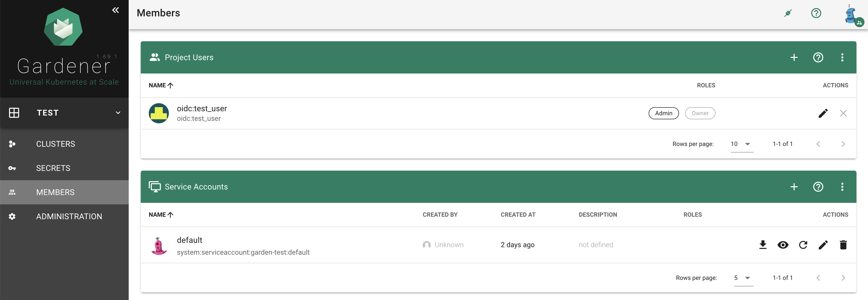868x300 pixels.
Task: Reveal the default service account credentials
Action: pyautogui.click(x=783, y=245)
